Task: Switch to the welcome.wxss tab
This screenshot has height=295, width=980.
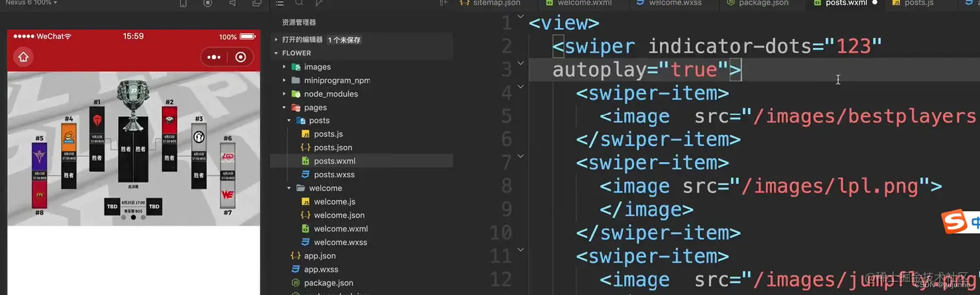Action: (668, 3)
